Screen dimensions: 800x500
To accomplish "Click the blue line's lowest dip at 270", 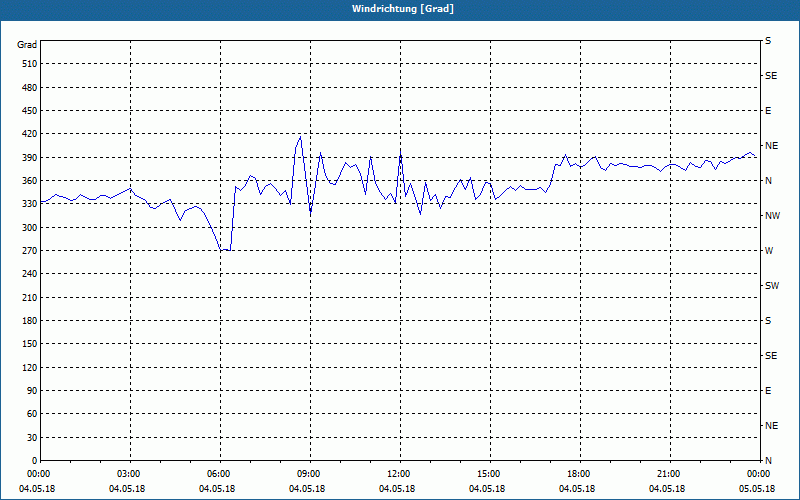I will (226, 250).
